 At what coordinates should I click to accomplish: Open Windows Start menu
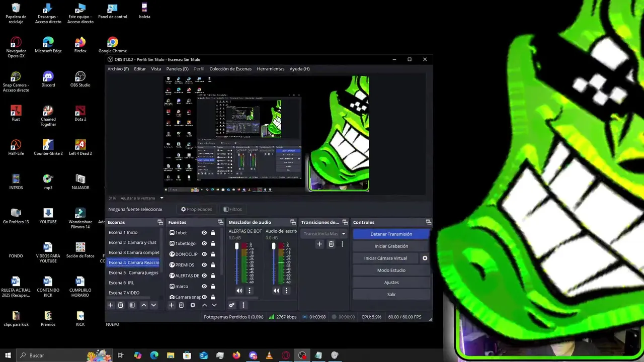tap(8, 355)
